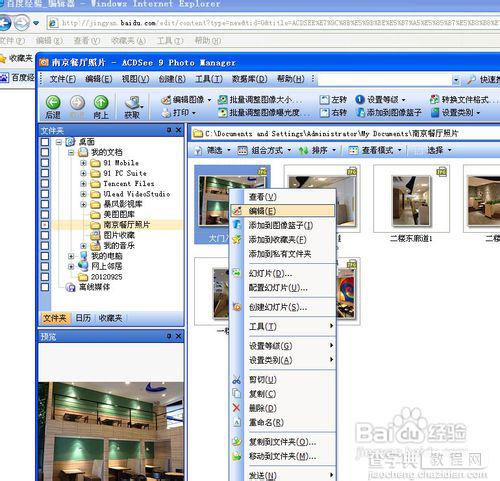Screen dimensions: 500x481
Task: Click the Internet Explorer address bar
Action: 273,23
